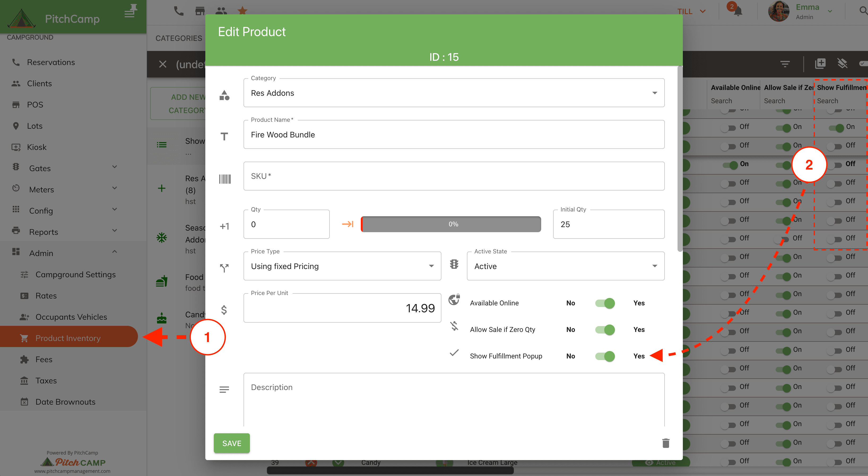Click the 0% quantity progress bar

click(x=451, y=224)
